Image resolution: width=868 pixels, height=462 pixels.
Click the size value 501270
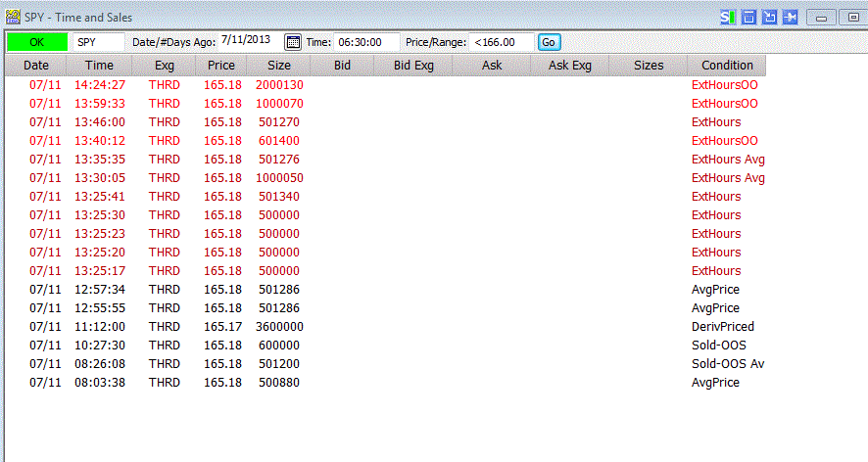(x=279, y=122)
